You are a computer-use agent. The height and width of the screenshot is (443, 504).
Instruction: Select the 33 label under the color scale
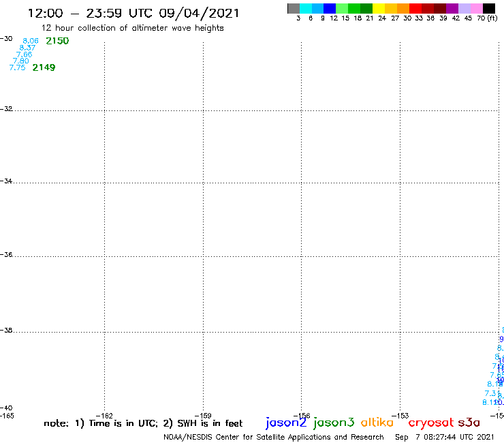pyautogui.click(x=418, y=18)
